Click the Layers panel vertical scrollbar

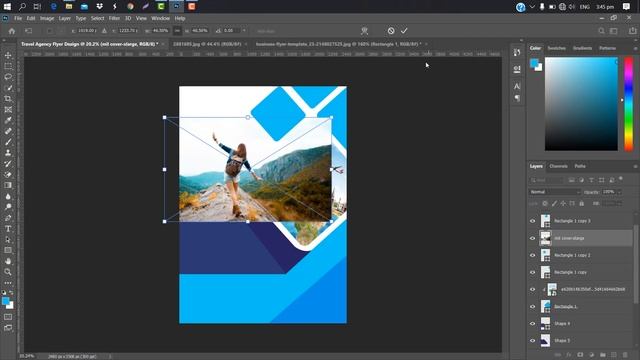[636, 264]
